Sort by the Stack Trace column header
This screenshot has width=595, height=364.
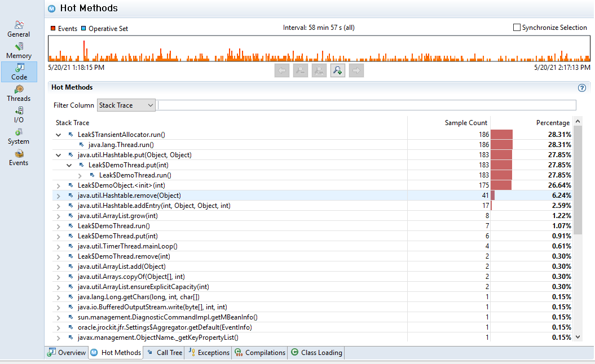coord(73,123)
